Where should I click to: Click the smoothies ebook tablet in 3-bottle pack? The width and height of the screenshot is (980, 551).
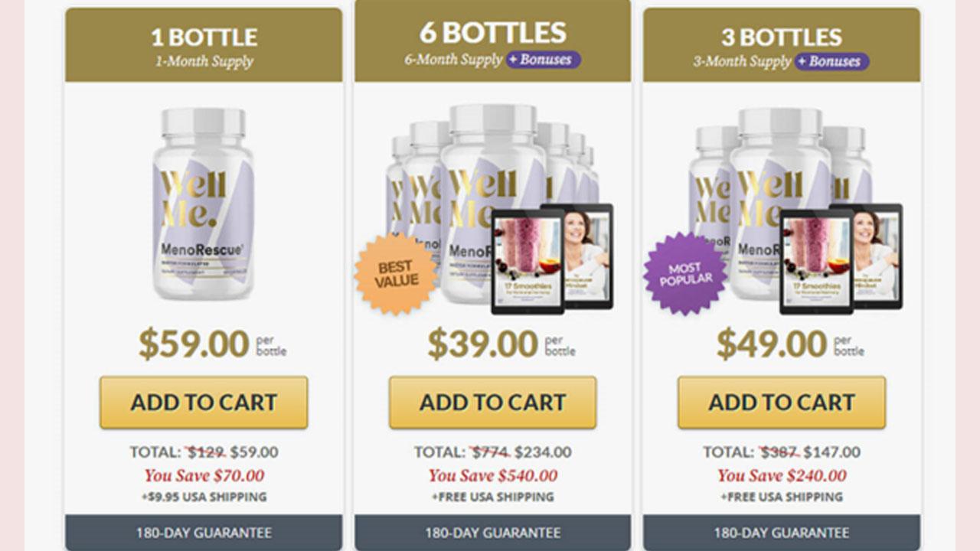pyautogui.click(x=816, y=261)
